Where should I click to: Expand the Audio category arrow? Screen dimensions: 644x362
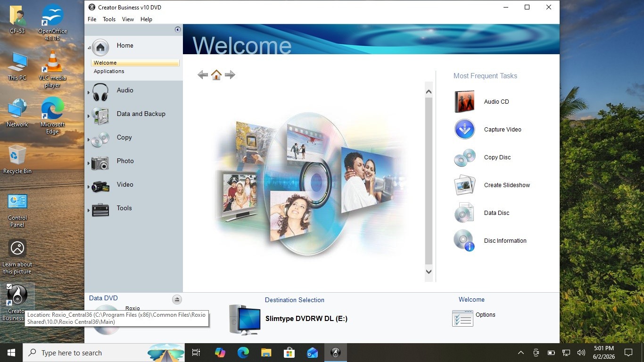point(89,92)
